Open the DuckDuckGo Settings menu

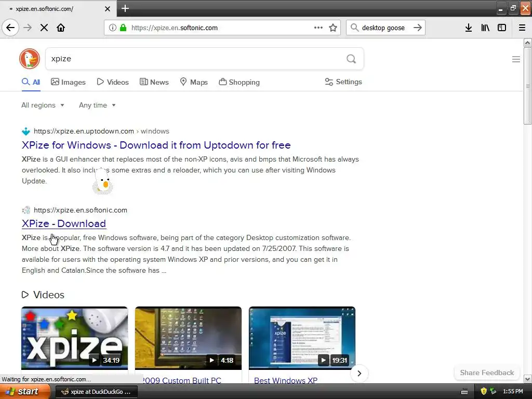343,82
